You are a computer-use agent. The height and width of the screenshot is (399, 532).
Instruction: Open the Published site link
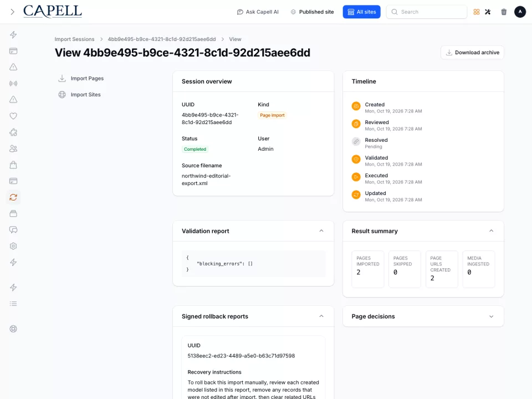pos(312,12)
